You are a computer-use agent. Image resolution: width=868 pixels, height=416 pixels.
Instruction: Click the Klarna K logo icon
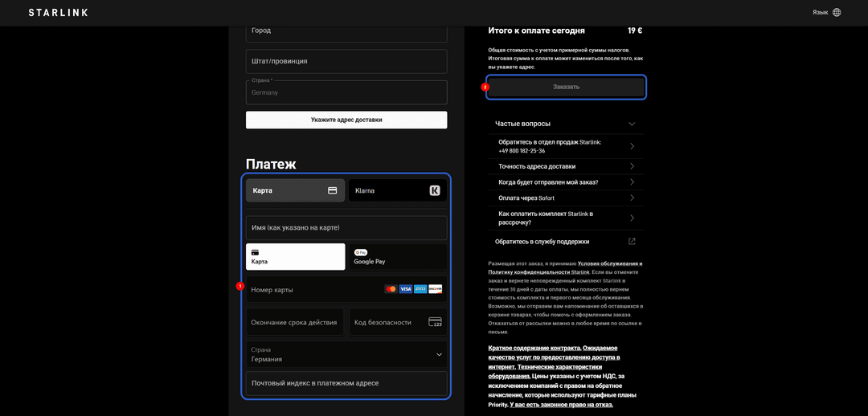coord(435,190)
